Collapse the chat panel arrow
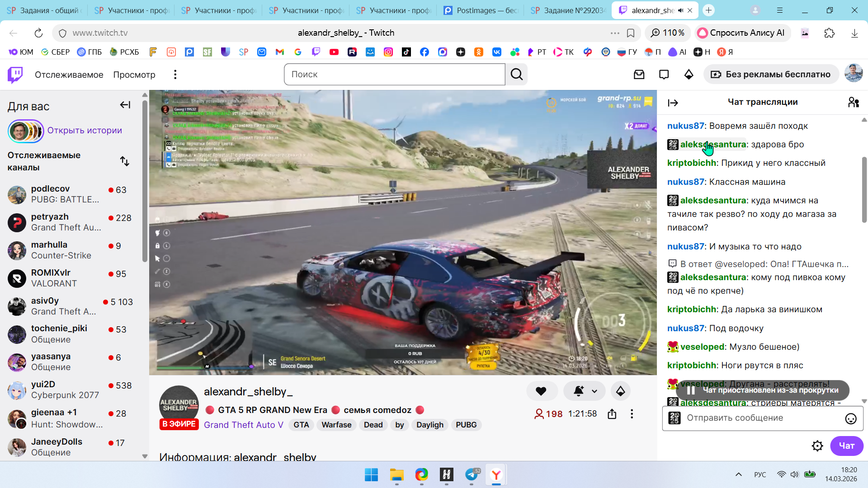The image size is (868, 488). coord(673,103)
